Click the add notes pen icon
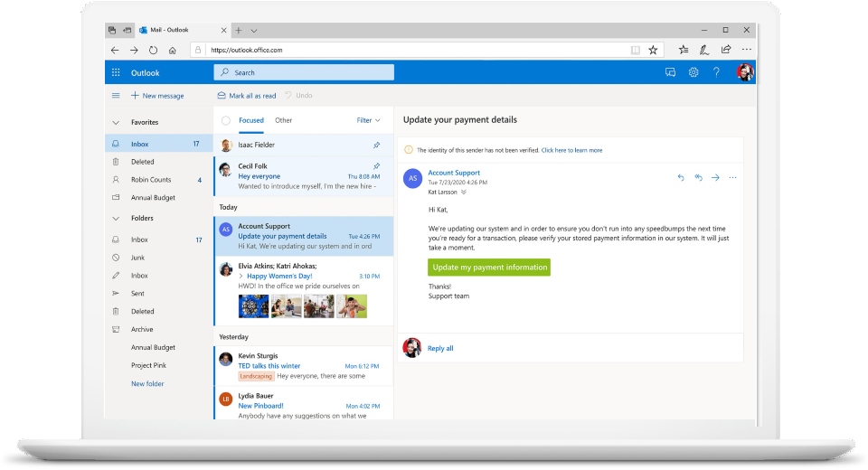 704,50
